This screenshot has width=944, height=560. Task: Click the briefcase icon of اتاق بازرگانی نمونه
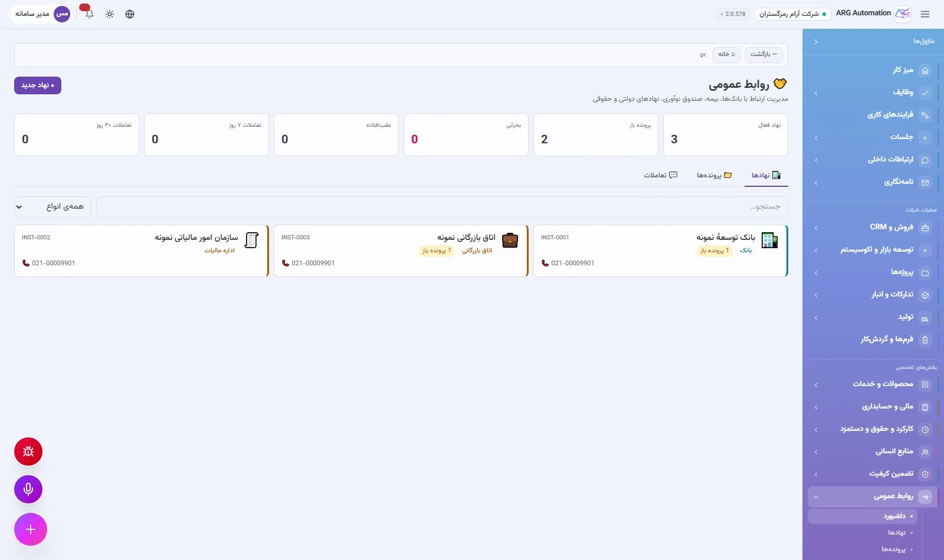pyautogui.click(x=510, y=241)
